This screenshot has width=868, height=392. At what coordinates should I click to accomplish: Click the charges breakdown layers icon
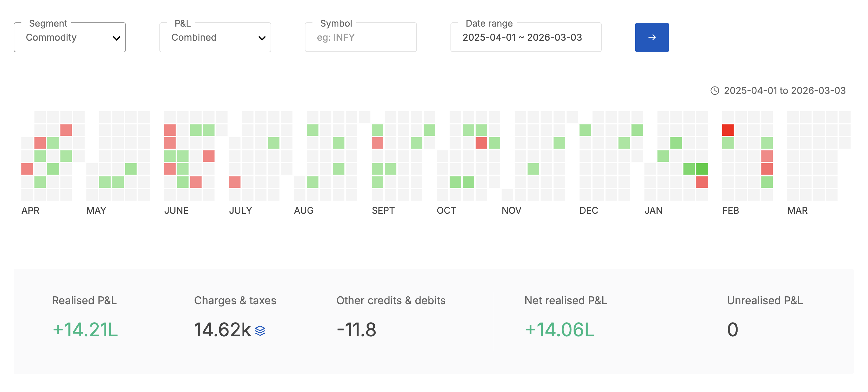pos(260,330)
